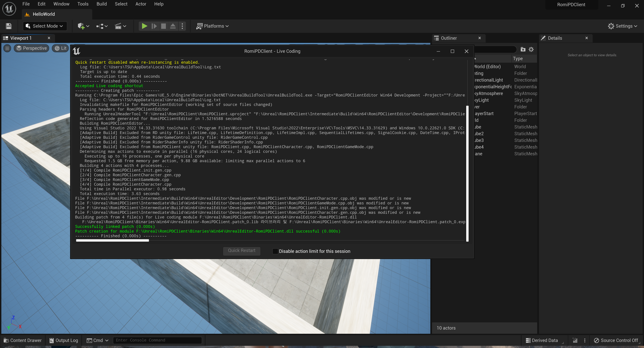Viewport: 644px width, 348px height.
Task: Open the Build menu
Action: pyautogui.click(x=101, y=4)
